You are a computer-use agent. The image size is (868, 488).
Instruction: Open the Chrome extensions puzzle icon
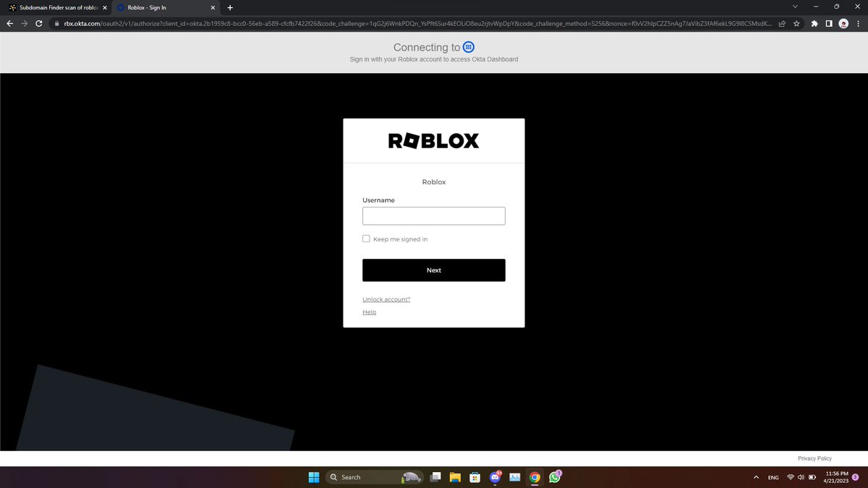coord(814,23)
